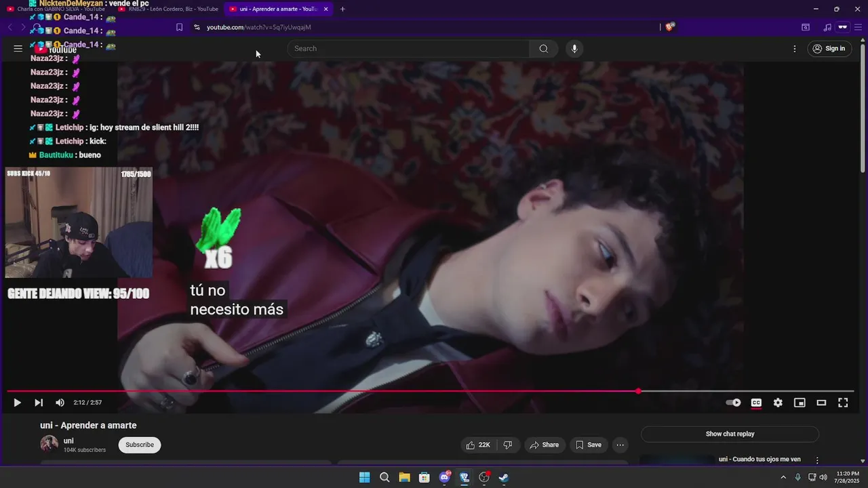
Task: Show hidden system tray icons
Action: coord(783,477)
